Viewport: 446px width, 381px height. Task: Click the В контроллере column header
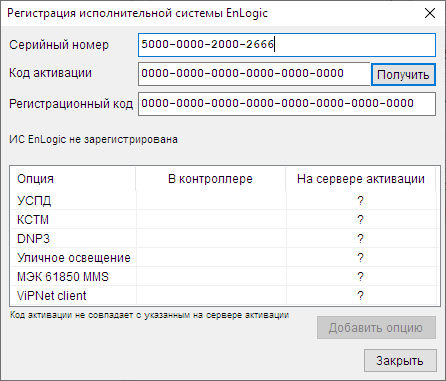click(x=211, y=179)
